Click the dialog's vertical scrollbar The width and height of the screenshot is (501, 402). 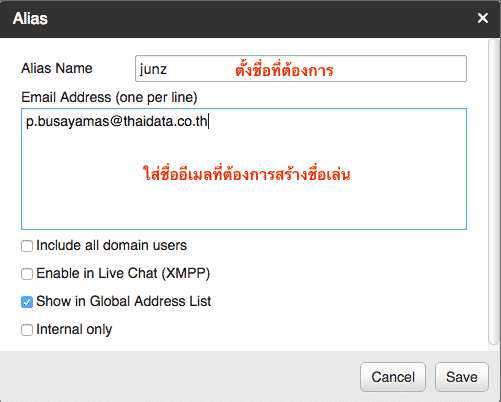tap(493, 192)
